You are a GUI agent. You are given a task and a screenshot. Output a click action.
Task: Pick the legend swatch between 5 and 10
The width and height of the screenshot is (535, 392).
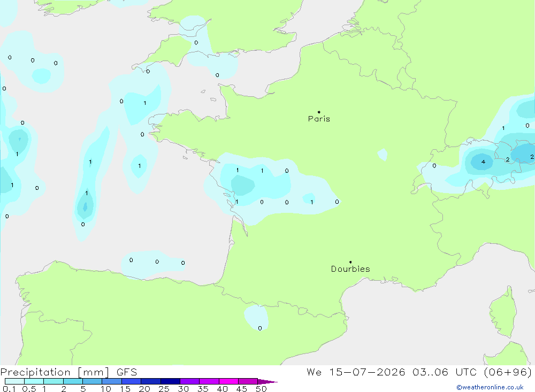92,381
